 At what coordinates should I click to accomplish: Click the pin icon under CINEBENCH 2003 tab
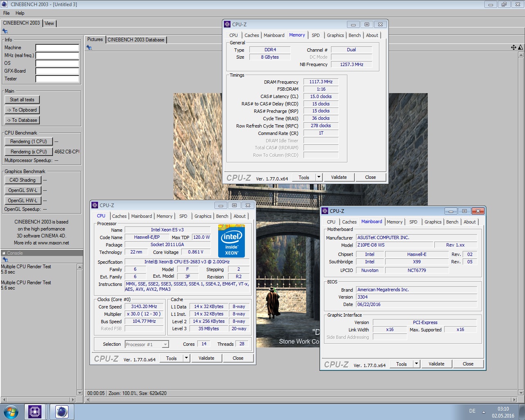5,31
